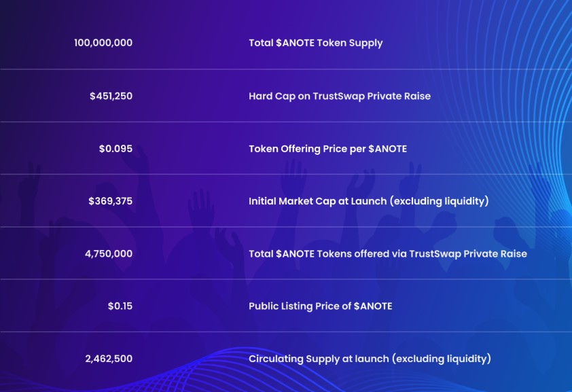This screenshot has height=392, width=572.
Task: Click Public Listing Price of $ANOTE label
Action: [320, 306]
